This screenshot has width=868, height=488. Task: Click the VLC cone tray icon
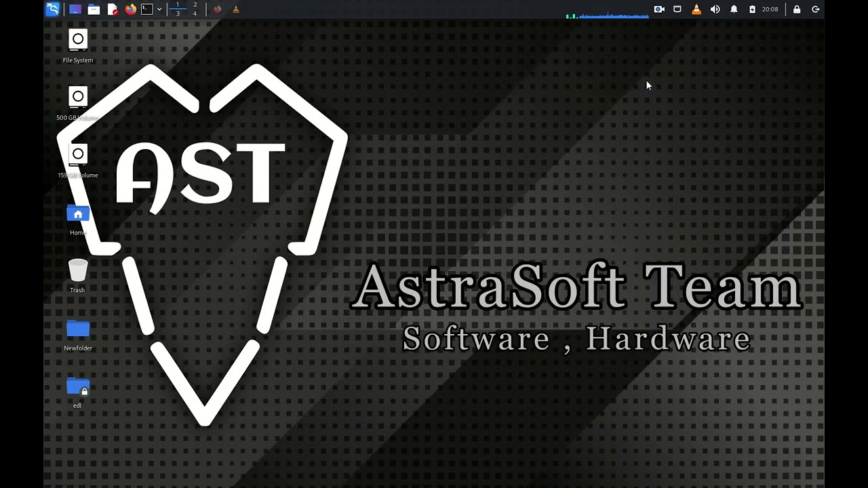point(696,9)
